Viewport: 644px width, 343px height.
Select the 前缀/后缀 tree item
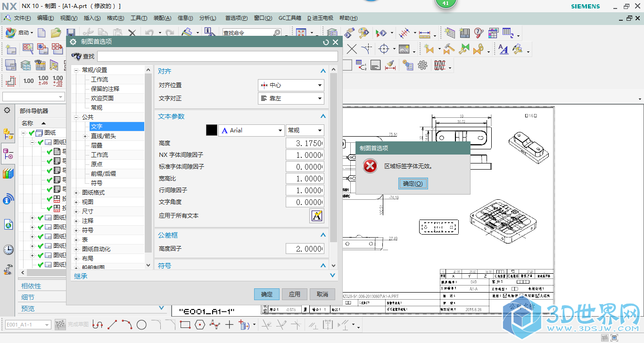(x=103, y=173)
